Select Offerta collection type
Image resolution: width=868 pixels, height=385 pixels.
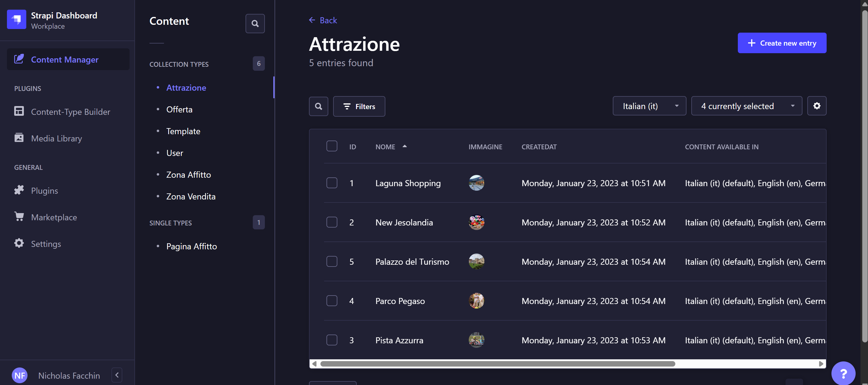pos(179,109)
